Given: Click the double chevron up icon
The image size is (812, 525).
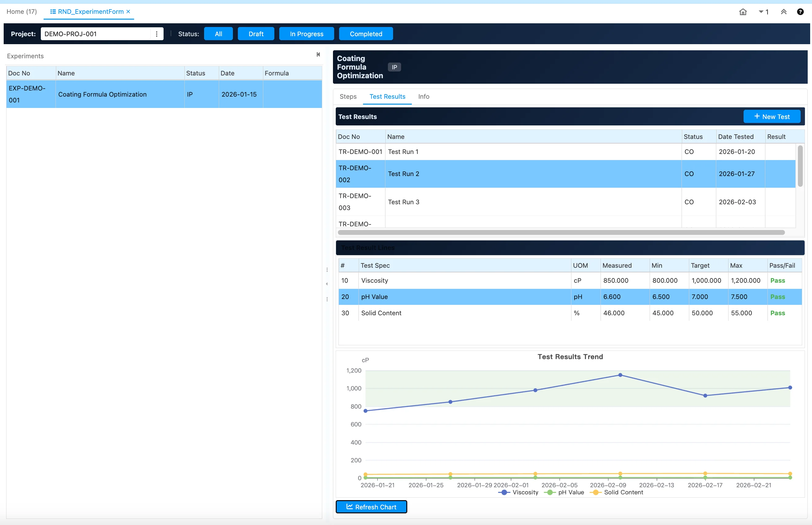Looking at the screenshot, I should pyautogui.click(x=784, y=12).
